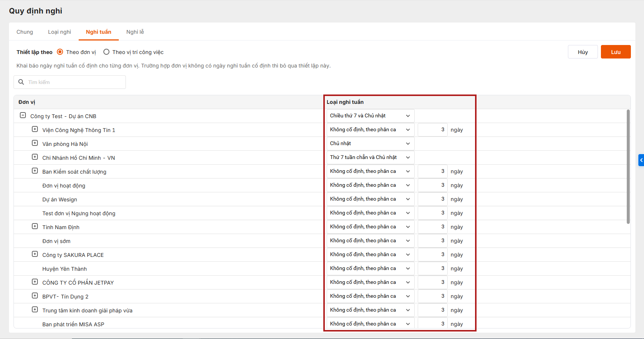The height and width of the screenshot is (339, 644).
Task: Open dropdown for Test đơn vị Ngừng hoạt động
Action: coord(371,213)
